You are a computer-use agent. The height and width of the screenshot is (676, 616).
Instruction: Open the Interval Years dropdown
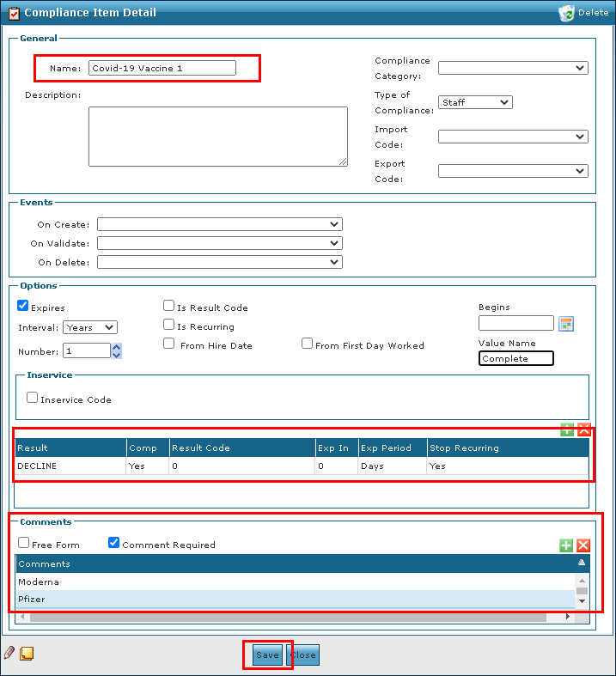click(90, 327)
